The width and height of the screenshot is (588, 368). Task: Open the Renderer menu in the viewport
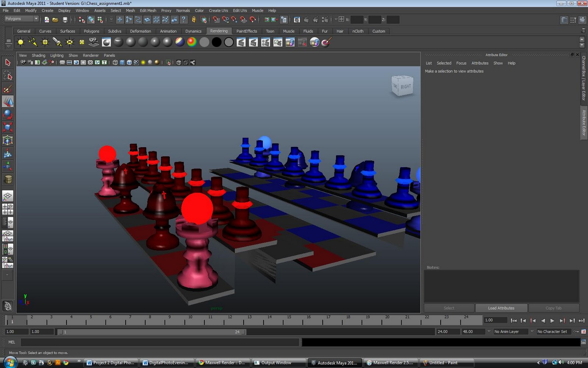coord(90,55)
